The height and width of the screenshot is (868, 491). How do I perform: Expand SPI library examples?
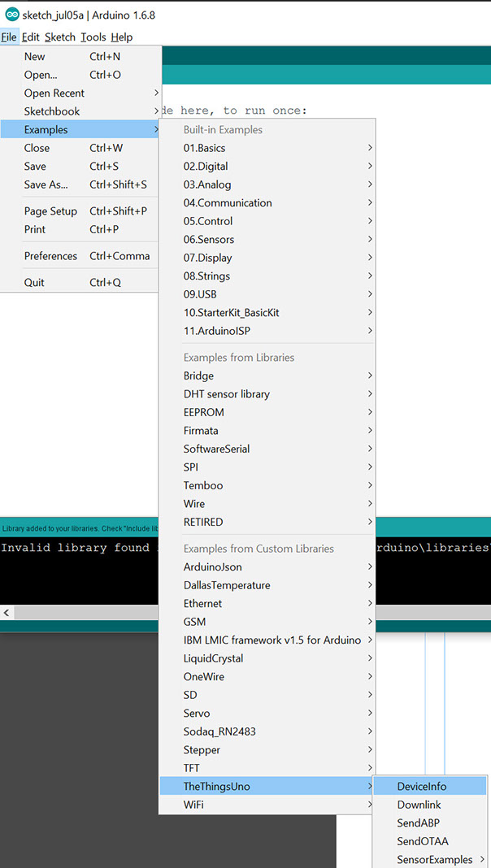click(267, 467)
